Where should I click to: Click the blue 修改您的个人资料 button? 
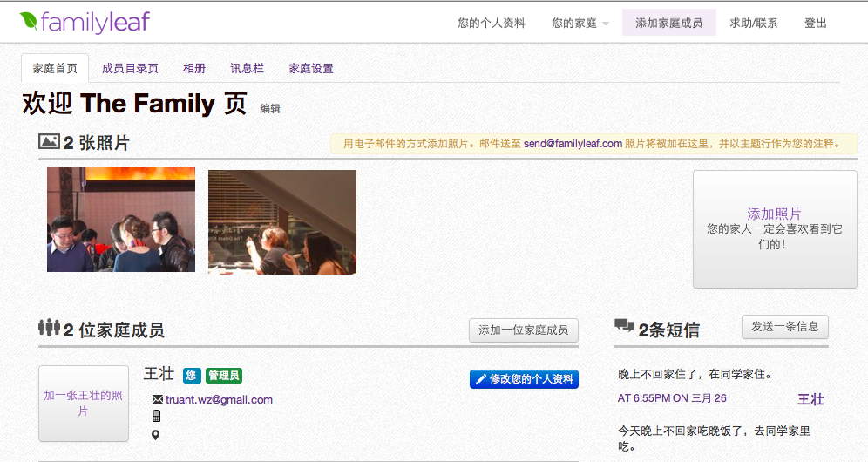pyautogui.click(x=525, y=379)
